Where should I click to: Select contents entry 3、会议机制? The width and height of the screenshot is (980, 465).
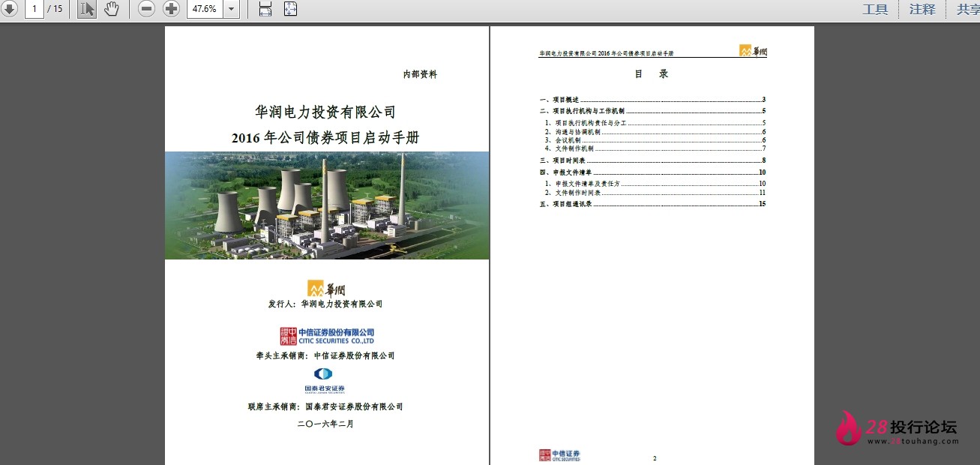(655, 139)
